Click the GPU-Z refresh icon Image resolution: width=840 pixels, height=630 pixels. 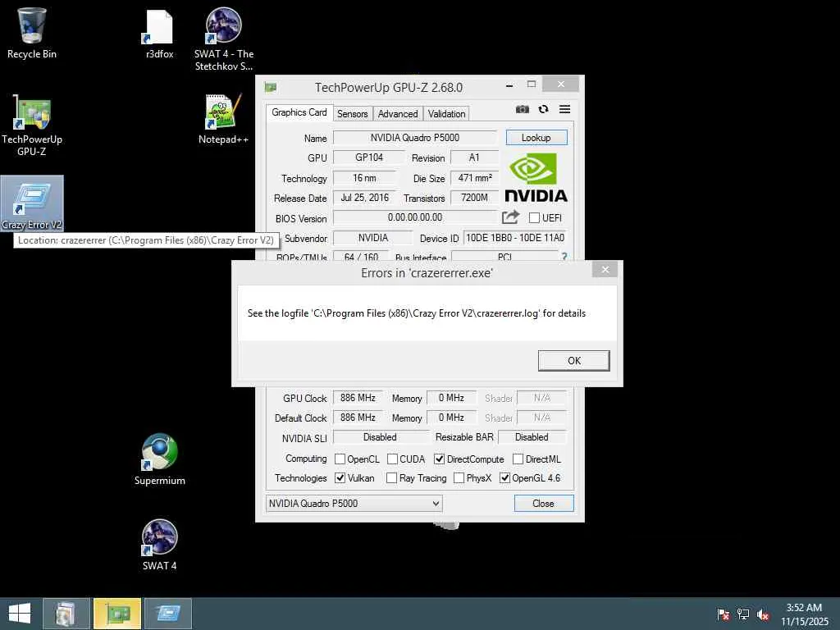(543, 109)
